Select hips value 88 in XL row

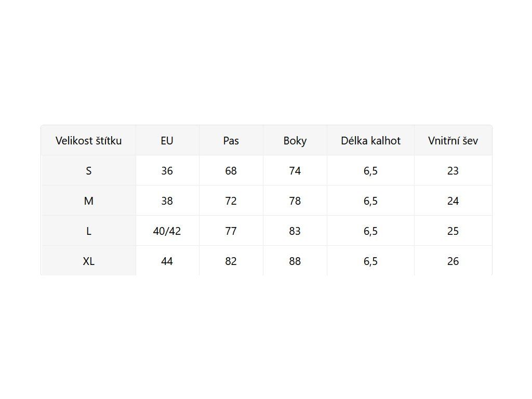295,261
